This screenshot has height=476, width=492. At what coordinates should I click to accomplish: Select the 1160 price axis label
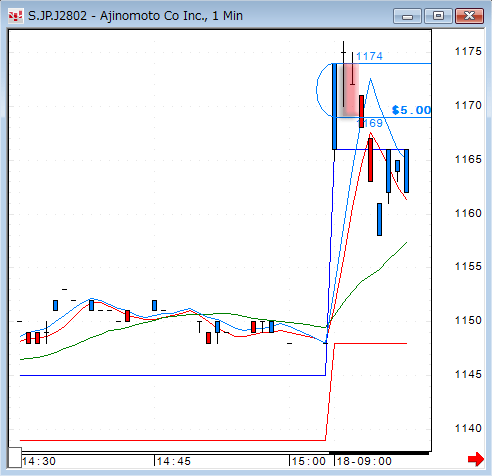click(x=468, y=213)
